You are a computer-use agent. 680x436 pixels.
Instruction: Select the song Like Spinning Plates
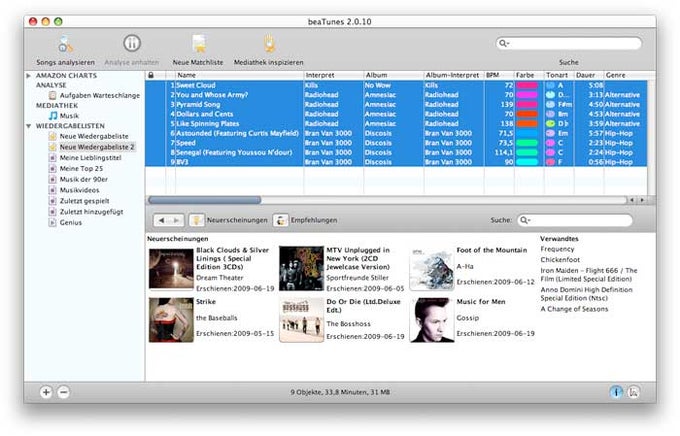396,124
